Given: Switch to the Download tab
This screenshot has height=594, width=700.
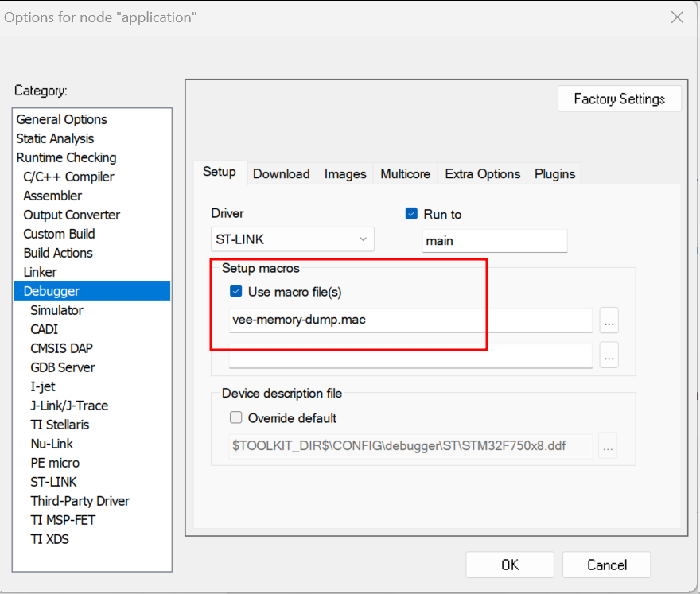Looking at the screenshot, I should [281, 173].
